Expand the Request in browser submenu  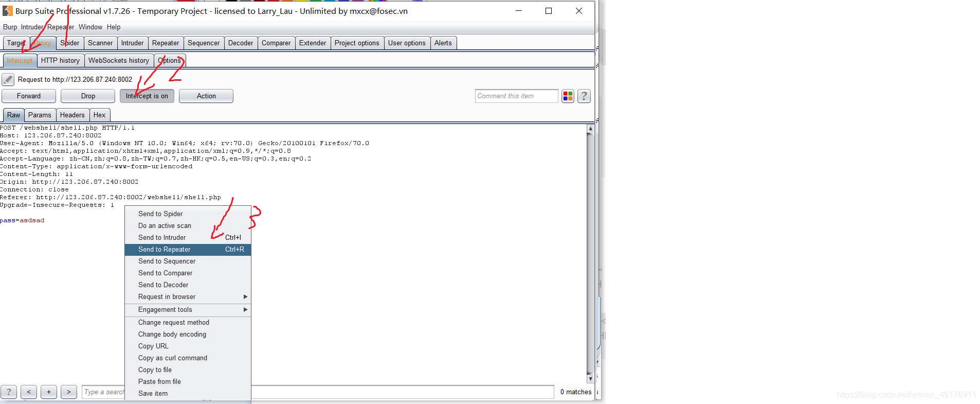click(x=188, y=297)
